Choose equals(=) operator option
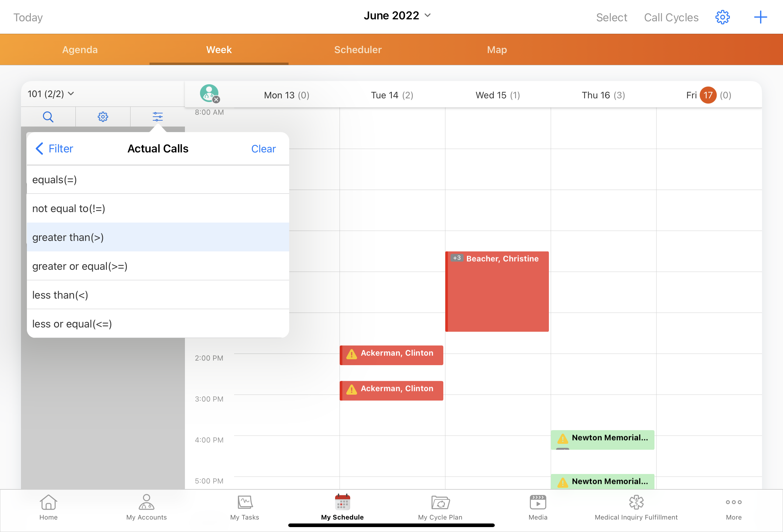 pyautogui.click(x=158, y=180)
